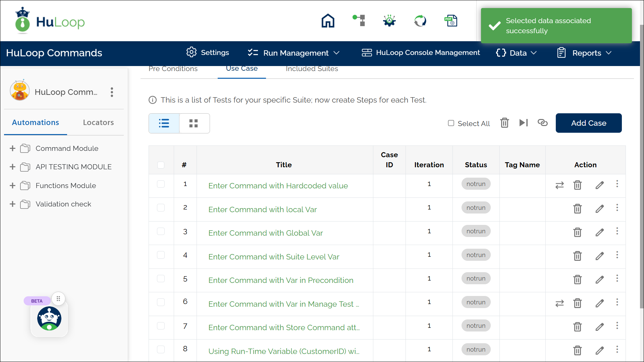The width and height of the screenshot is (644, 362).
Task: Click the Add Case button
Action: pyautogui.click(x=589, y=123)
